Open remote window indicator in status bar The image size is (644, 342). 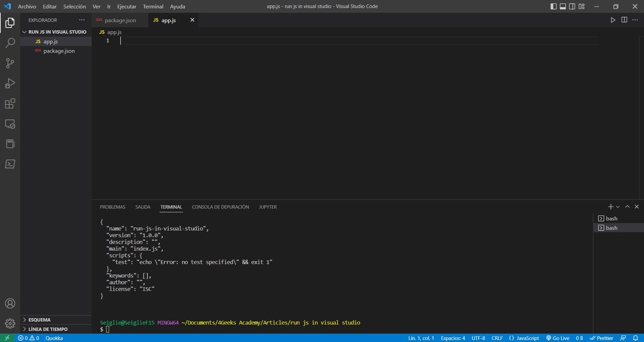click(7, 338)
